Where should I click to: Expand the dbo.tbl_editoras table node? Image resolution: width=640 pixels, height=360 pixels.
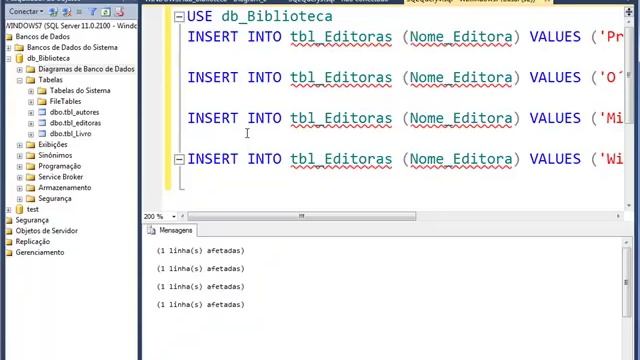(x=31, y=123)
